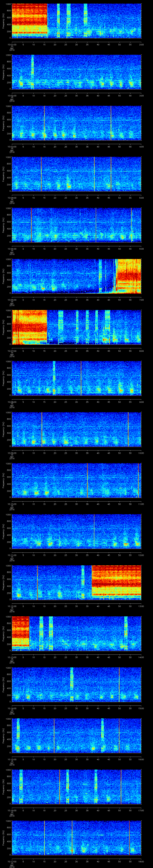This screenshot has height=868, width=153.
Task: Click the 10:06:00 start time label
Action: pos(12,300)
